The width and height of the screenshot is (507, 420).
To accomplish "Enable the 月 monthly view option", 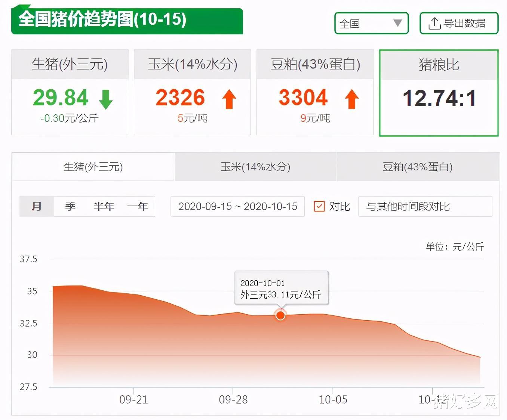I will (x=36, y=206).
